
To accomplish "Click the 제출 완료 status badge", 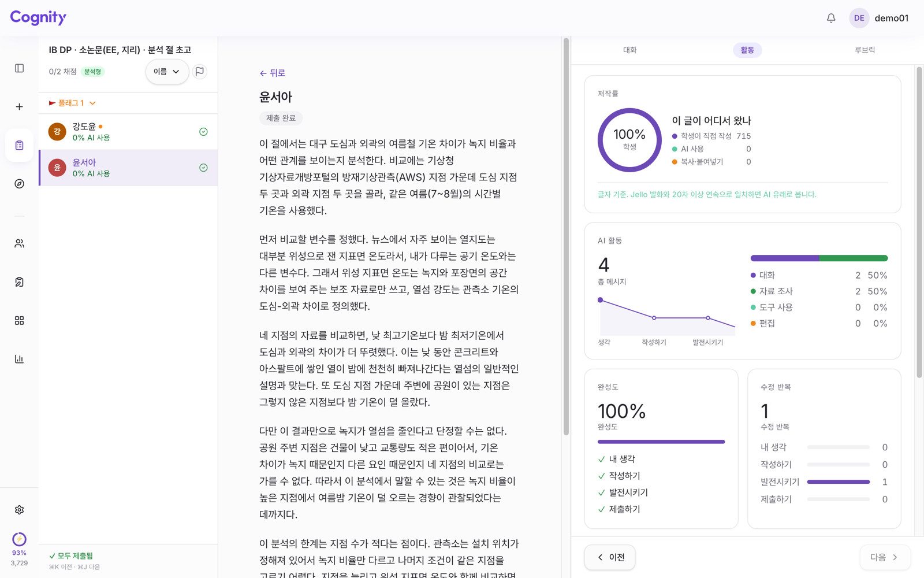I will (281, 118).
